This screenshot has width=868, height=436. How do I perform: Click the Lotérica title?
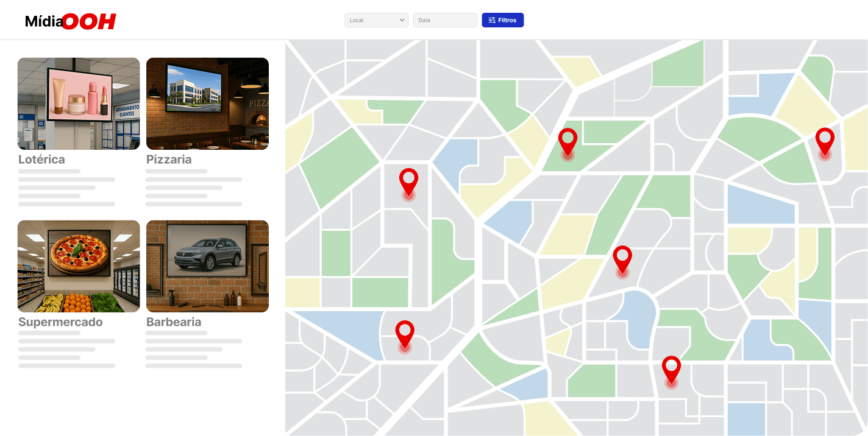41,160
